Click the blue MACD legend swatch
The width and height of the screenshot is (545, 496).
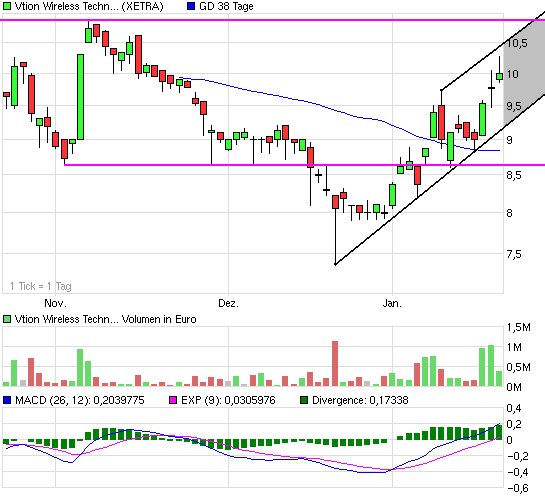point(7,400)
